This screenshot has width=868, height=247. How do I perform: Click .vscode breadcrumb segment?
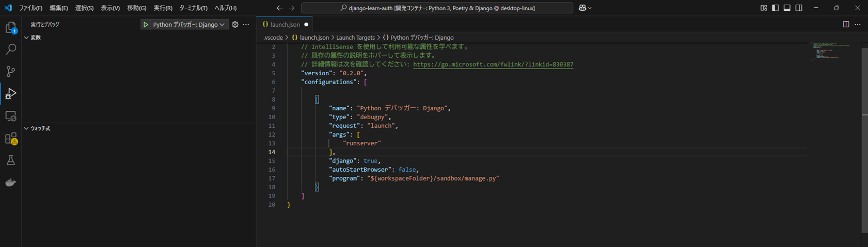273,38
